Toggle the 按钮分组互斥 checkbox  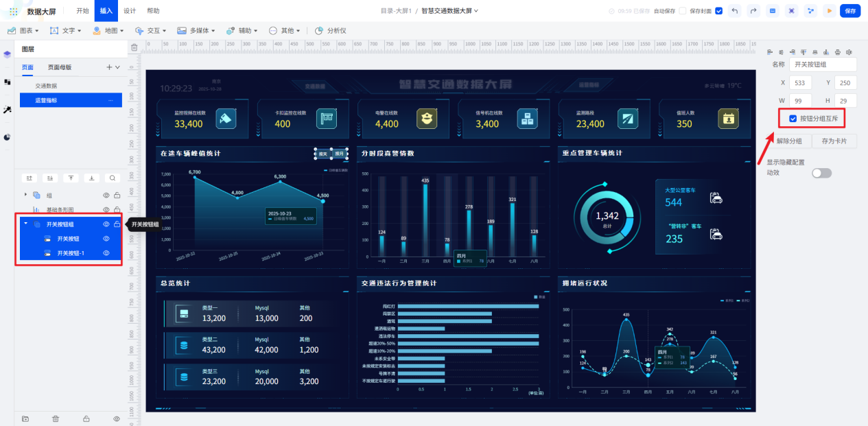tap(793, 119)
